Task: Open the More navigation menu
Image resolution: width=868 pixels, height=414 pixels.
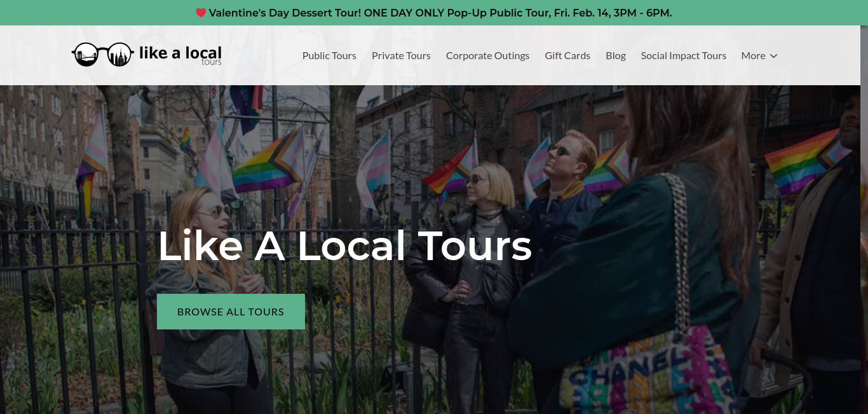Action: pyautogui.click(x=759, y=56)
